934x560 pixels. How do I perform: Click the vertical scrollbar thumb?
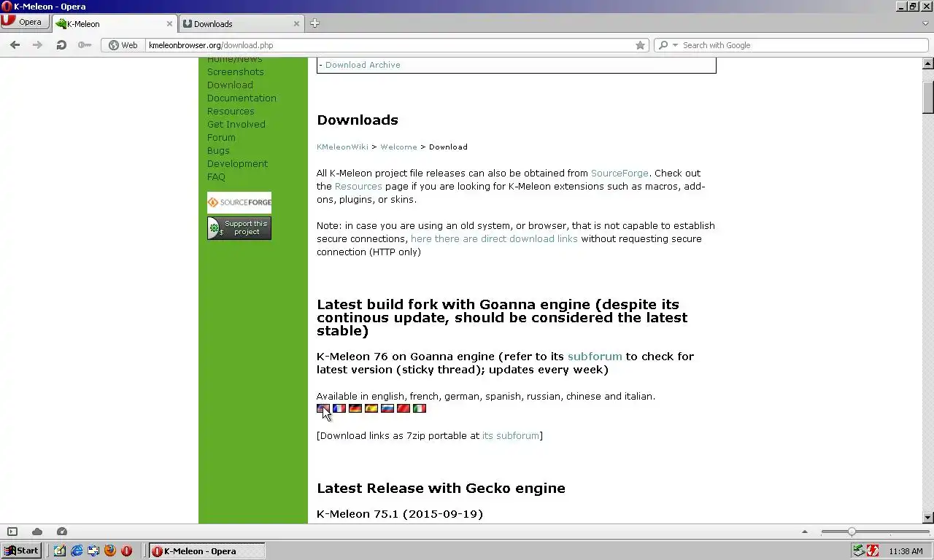[928, 97]
